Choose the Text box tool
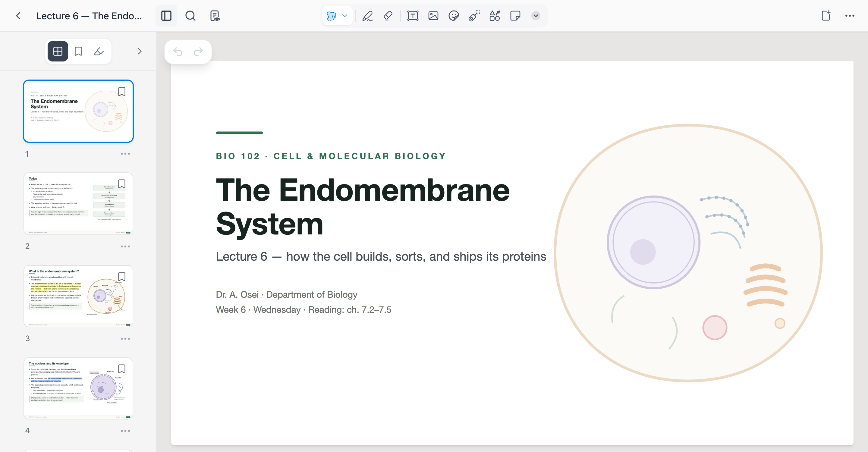 (412, 16)
